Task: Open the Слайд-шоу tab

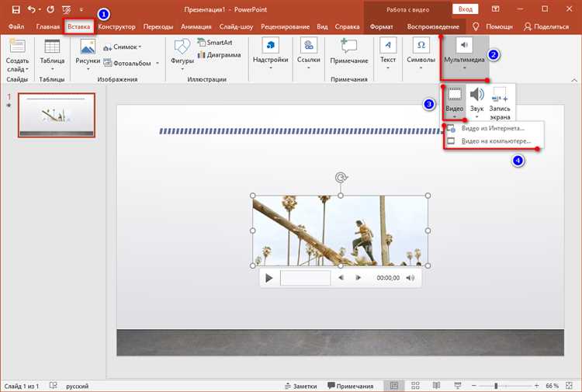Action: click(236, 26)
